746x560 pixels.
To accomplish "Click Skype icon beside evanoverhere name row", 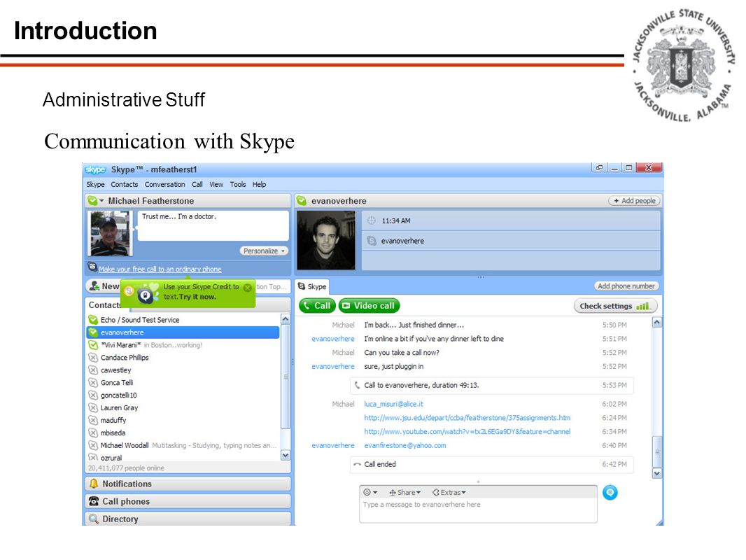I will (372, 241).
